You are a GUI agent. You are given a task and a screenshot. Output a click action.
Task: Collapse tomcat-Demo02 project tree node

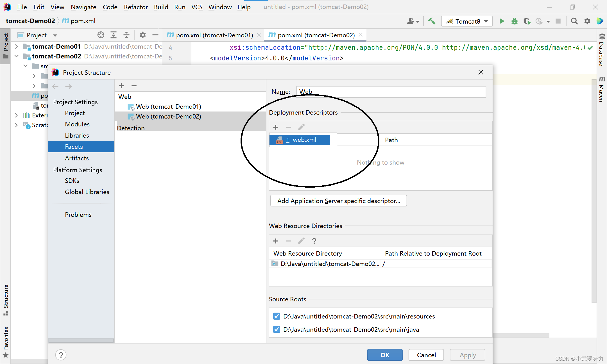[x=16, y=56]
